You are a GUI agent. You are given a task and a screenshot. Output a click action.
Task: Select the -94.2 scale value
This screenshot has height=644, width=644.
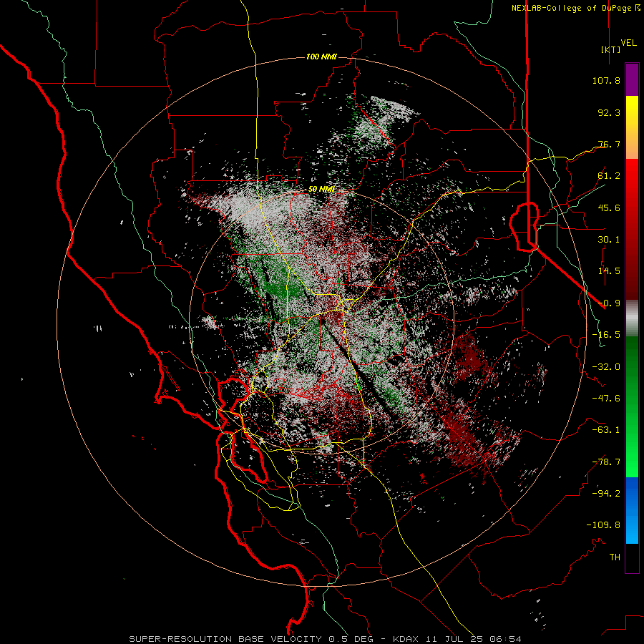(606, 494)
